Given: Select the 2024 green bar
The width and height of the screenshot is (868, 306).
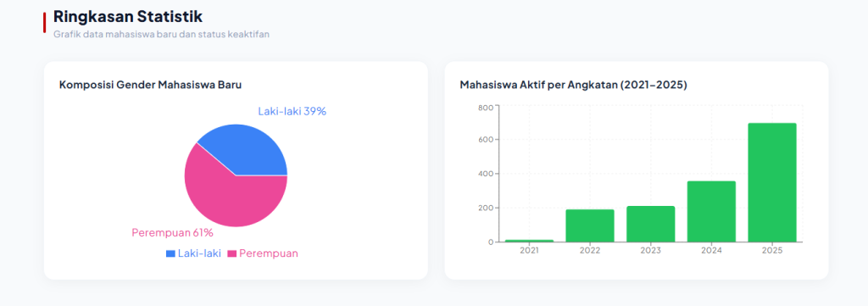Looking at the screenshot, I should pos(711,211).
